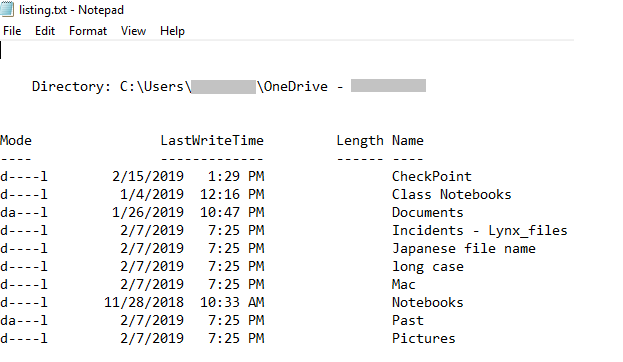The width and height of the screenshot is (623, 362).
Task: Click the Notepad icon in title bar
Action: [7, 9]
